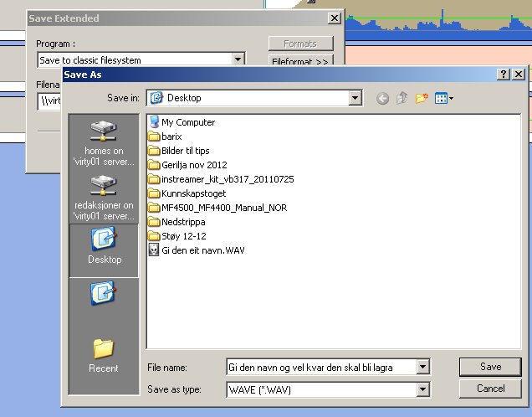
Task: Go up one folder level
Action: [x=402, y=98]
